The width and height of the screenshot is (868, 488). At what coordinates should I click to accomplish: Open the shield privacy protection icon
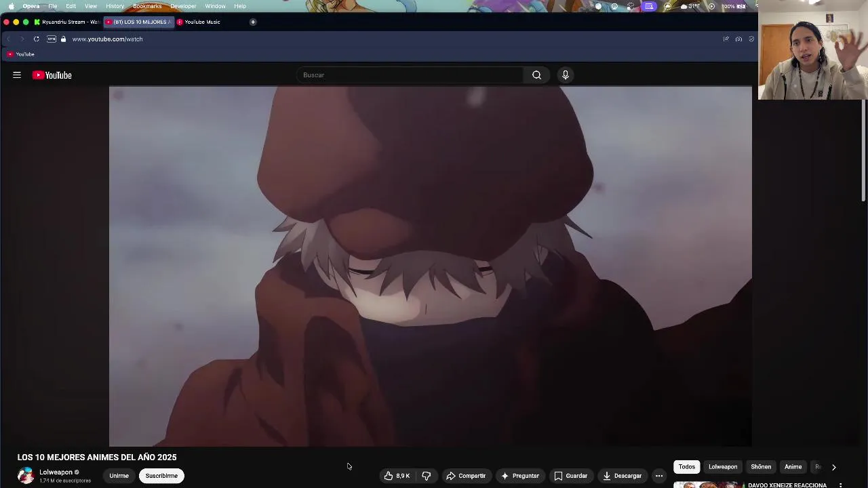pos(751,39)
